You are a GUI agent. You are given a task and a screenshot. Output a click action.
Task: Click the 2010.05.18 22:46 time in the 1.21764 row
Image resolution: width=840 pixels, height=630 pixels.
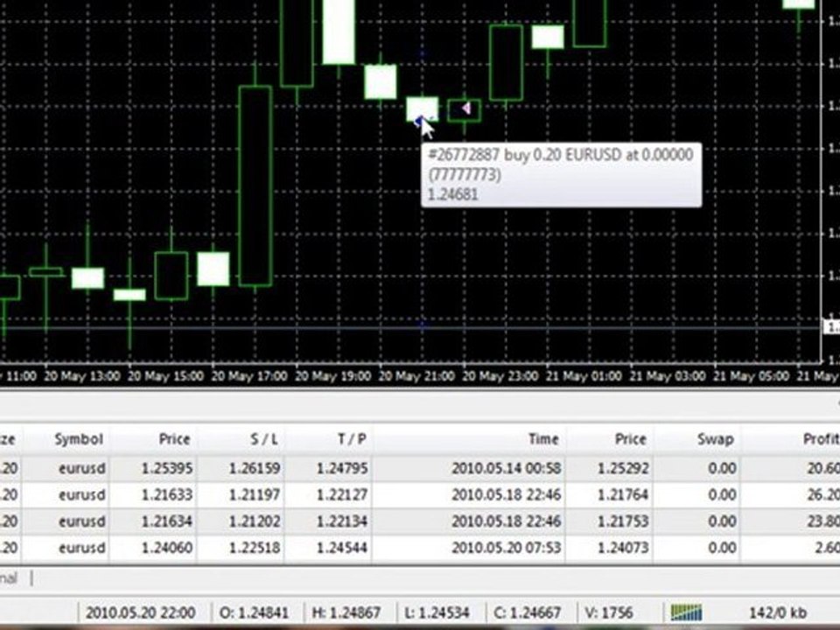507,494
